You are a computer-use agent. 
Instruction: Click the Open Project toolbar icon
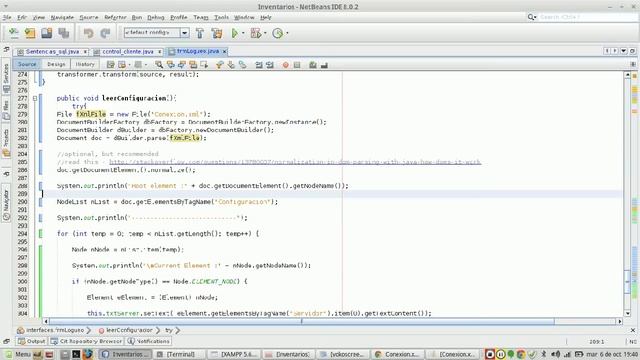[x=47, y=33]
